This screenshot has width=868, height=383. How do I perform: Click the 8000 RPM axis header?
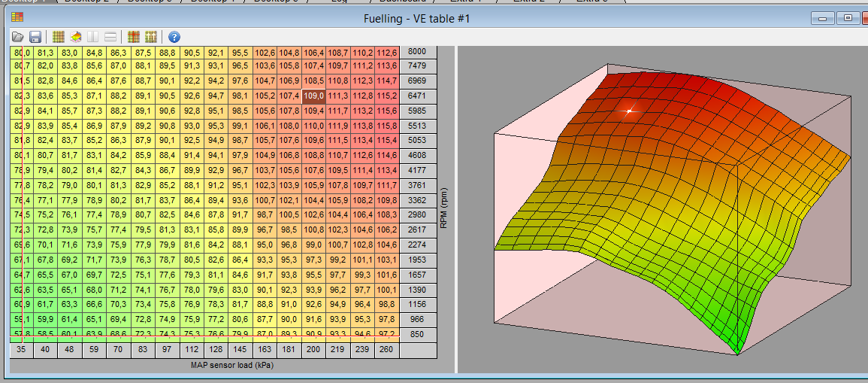click(x=417, y=52)
